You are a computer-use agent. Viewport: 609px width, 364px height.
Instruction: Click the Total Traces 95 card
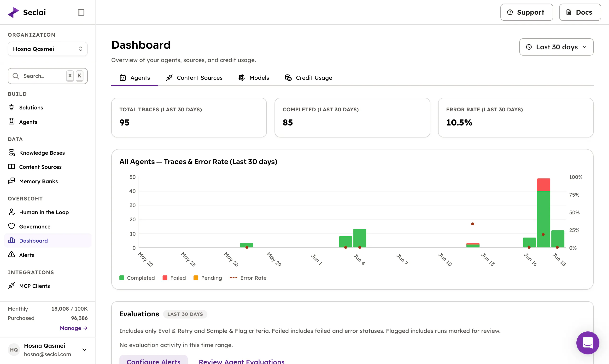(189, 118)
